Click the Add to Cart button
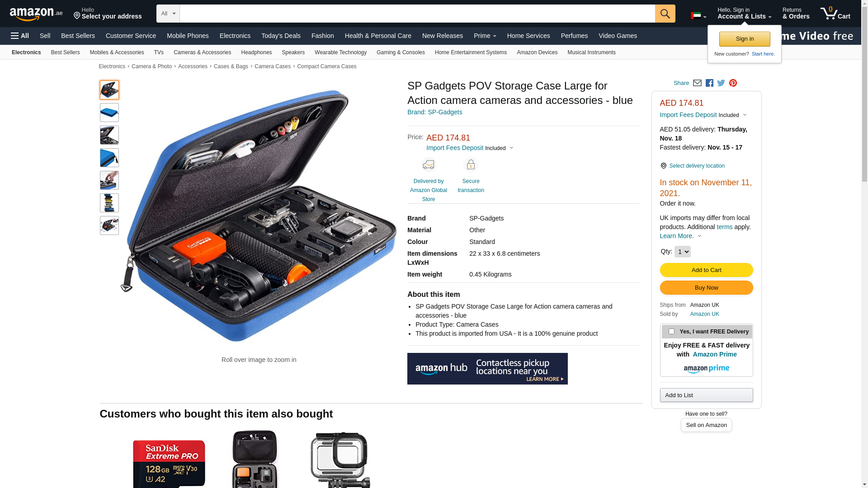This screenshot has width=868, height=488. point(706,270)
